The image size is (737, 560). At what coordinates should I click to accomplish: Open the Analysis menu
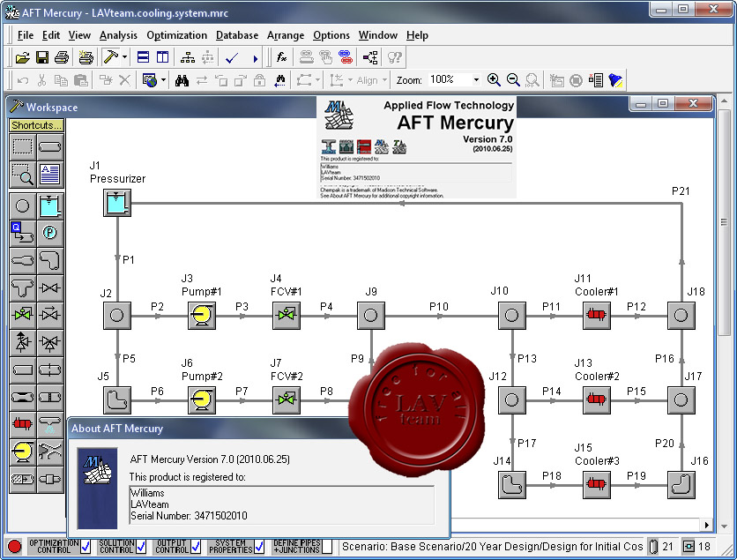pos(118,35)
